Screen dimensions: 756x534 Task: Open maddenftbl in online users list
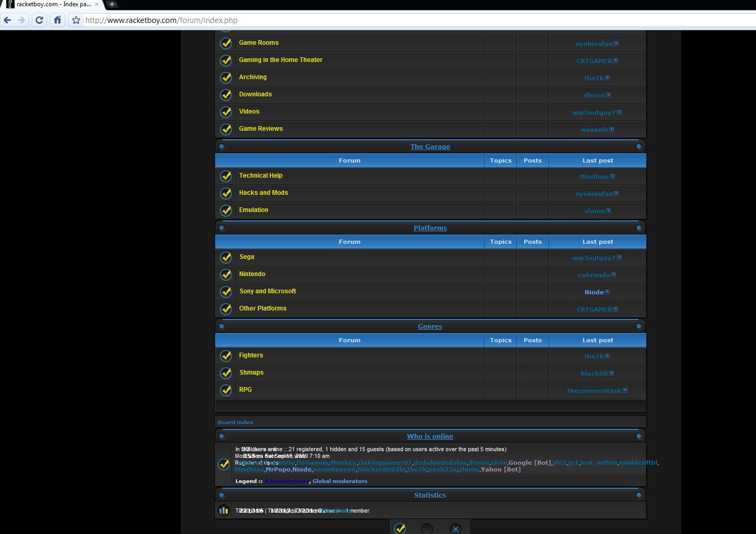click(x=638, y=463)
